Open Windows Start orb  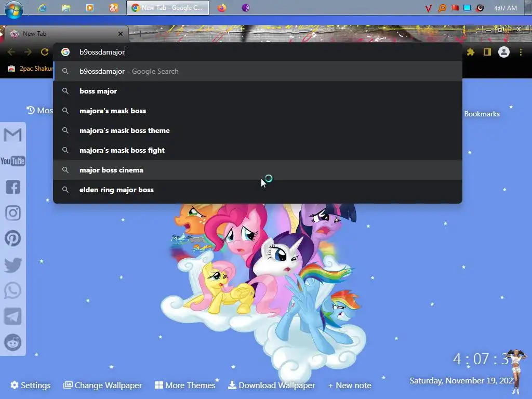point(14,8)
